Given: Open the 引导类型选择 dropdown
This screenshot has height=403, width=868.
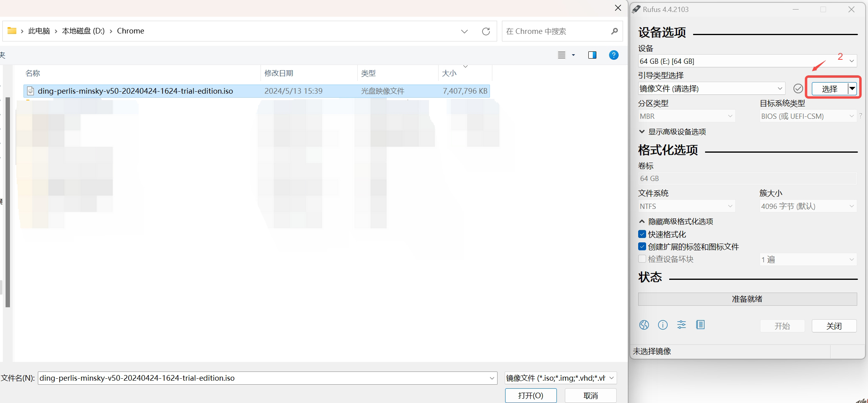Looking at the screenshot, I should 711,88.
